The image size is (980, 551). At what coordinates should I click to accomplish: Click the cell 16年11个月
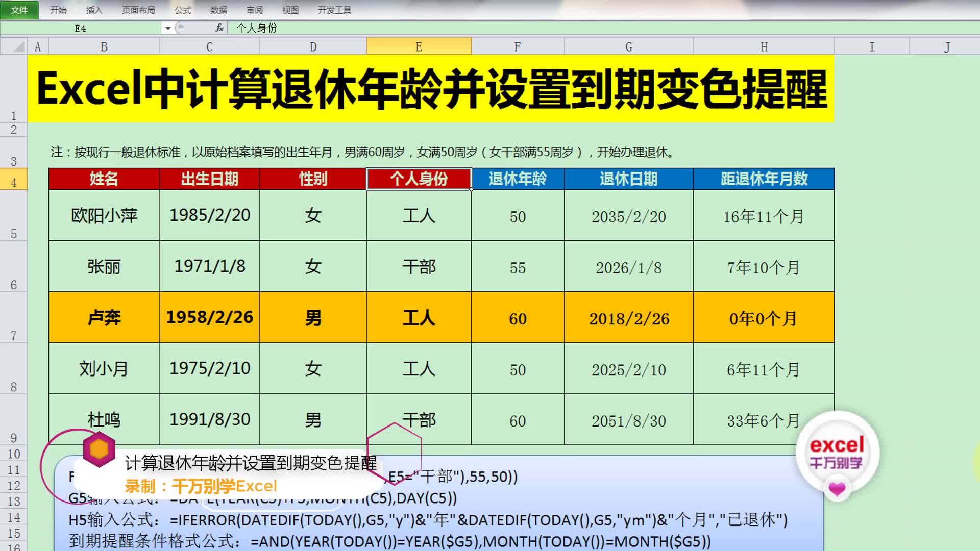(764, 215)
